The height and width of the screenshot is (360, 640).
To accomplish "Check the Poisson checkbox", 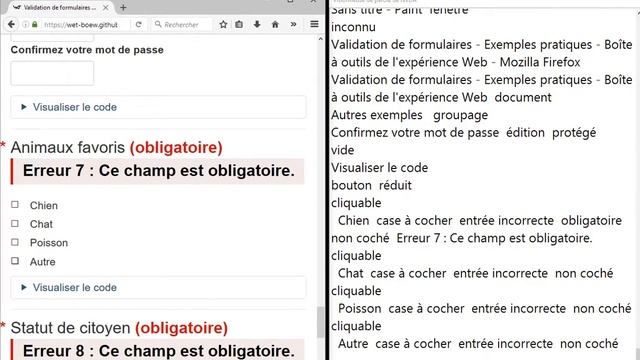I will [15, 242].
